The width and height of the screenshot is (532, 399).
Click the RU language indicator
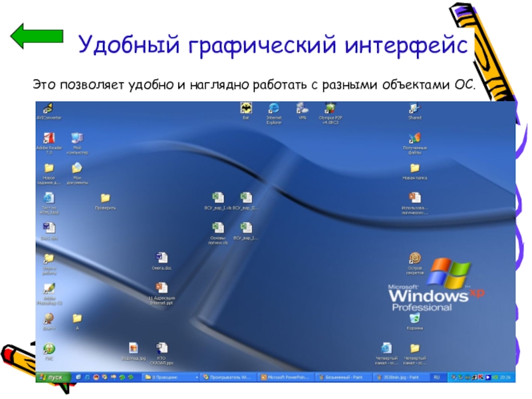click(x=437, y=377)
